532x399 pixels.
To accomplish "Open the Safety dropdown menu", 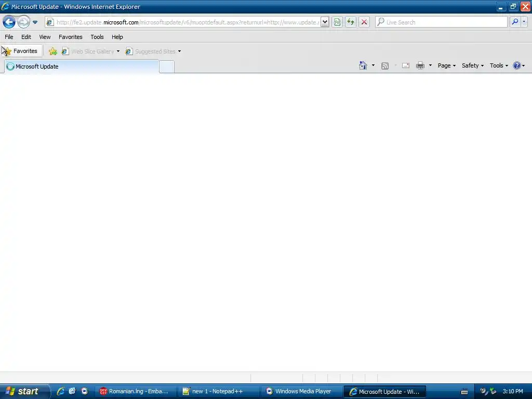I will coord(473,66).
